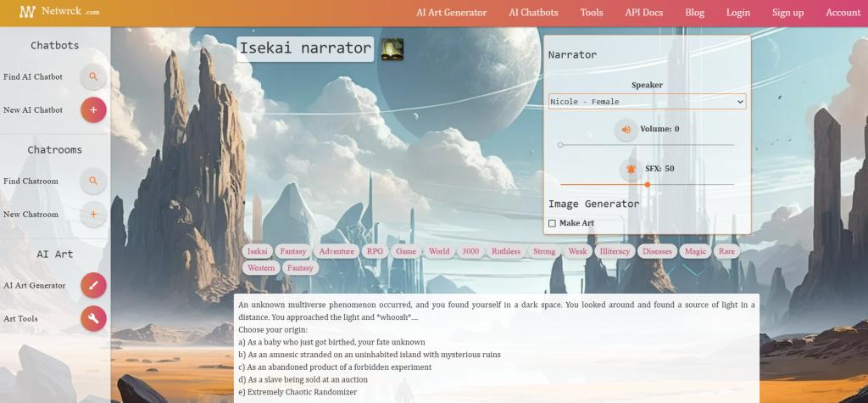This screenshot has height=403, width=868.
Task: Click the Art Tools sidebar link
Action: tap(20, 319)
